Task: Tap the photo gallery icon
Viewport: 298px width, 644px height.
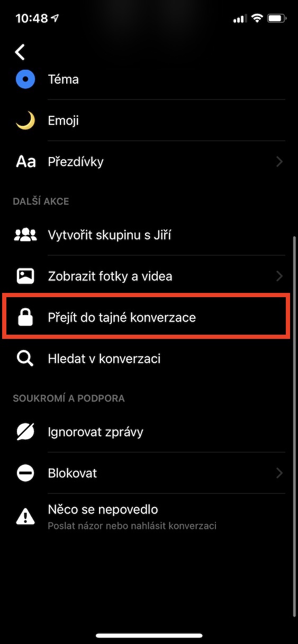Action: 25,276
